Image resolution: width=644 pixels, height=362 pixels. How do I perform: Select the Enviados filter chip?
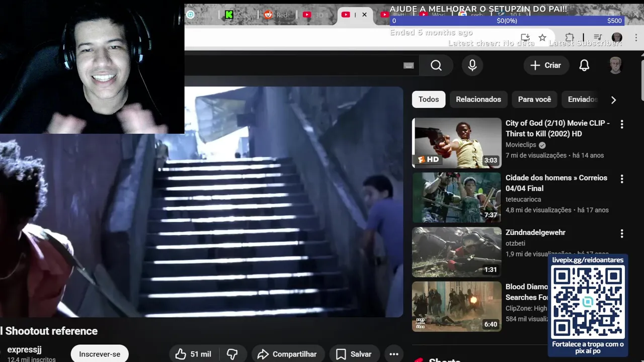(x=582, y=100)
